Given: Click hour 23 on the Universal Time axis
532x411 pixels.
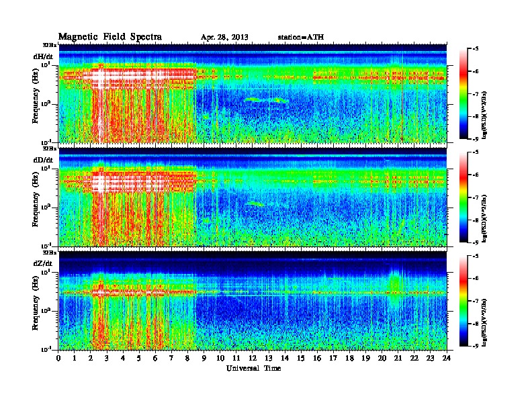Looking at the screenshot, I should (x=430, y=358).
